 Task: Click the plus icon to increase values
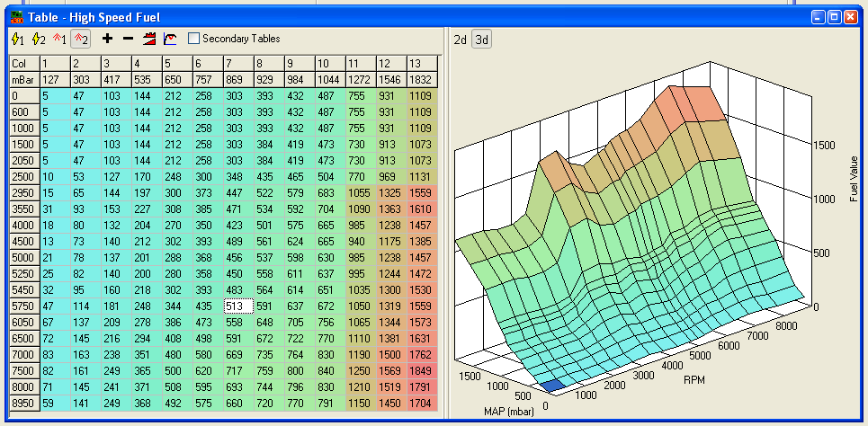point(107,39)
